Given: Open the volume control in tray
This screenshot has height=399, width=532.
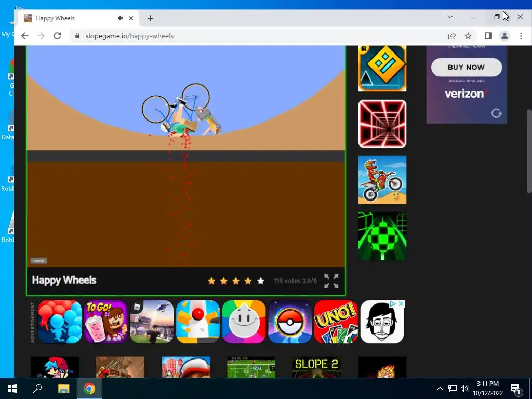Looking at the screenshot, I should click(x=464, y=389).
